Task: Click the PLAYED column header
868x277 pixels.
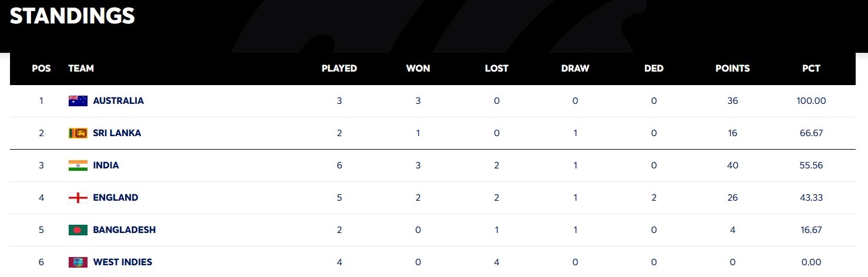Action: 339,69
